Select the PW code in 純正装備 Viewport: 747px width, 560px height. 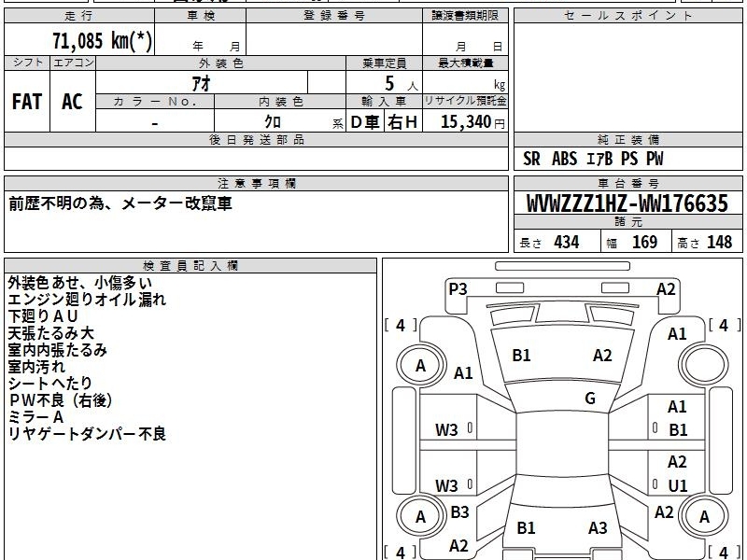655,159
